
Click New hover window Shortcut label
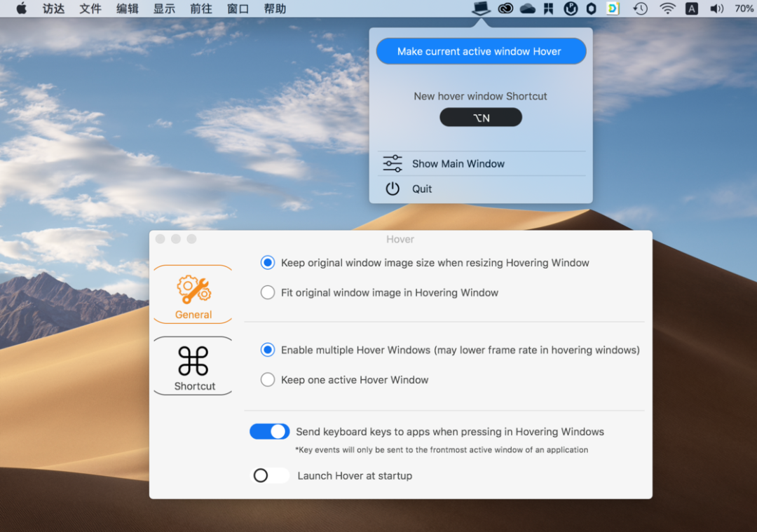[x=480, y=96]
